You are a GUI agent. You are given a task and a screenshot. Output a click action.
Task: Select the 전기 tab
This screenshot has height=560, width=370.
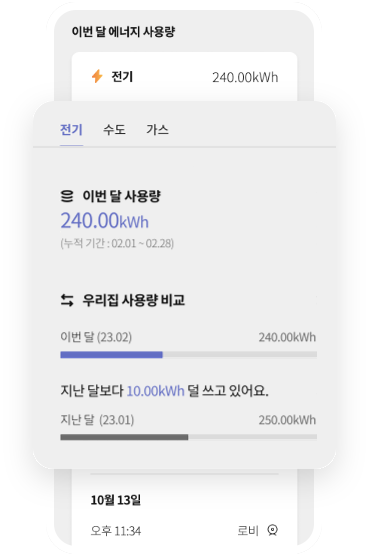point(71,129)
